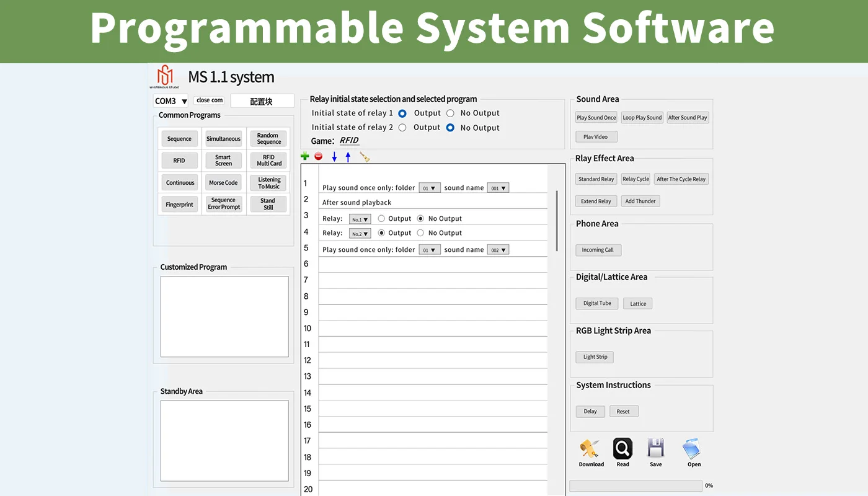
Task: Select the Fingerprint program
Action: pos(179,205)
